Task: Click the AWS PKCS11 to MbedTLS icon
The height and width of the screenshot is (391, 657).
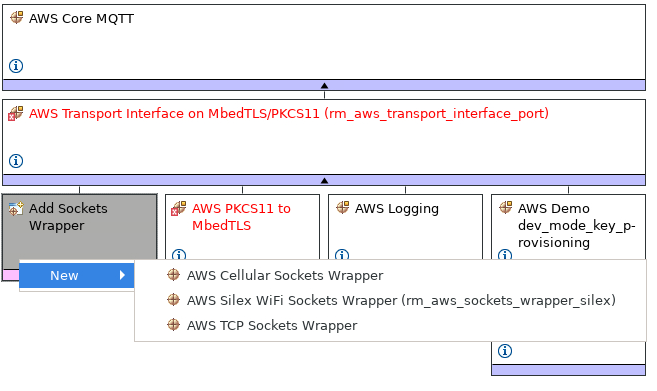Action: pyautogui.click(x=178, y=208)
